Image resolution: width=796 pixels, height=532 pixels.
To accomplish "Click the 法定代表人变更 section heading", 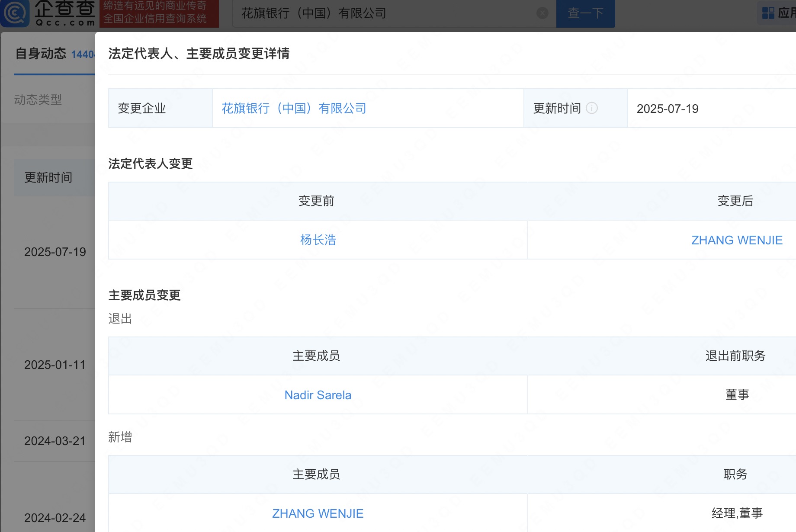I will 150,163.
